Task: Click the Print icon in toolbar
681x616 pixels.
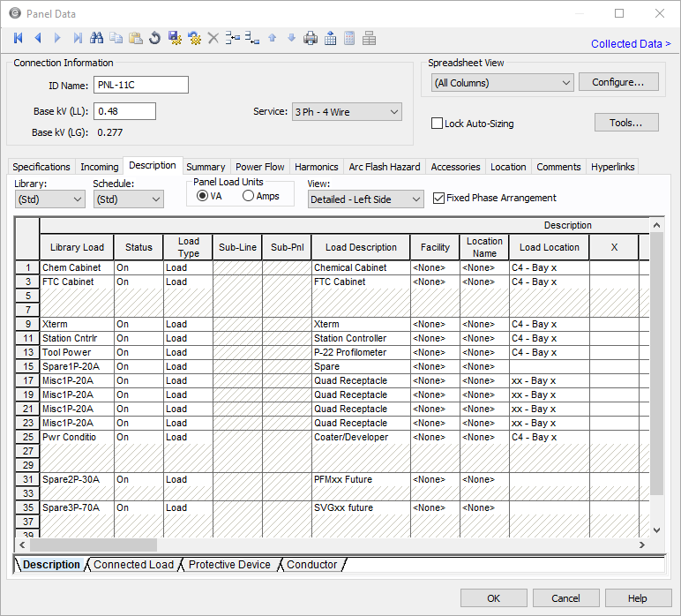Action: coord(311,38)
